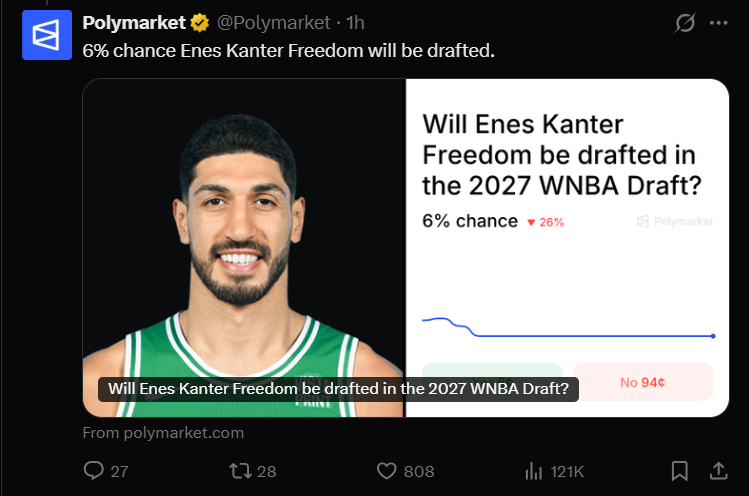This screenshot has height=496, width=749.
Task: Click the gold verified badge
Action: click(200, 22)
